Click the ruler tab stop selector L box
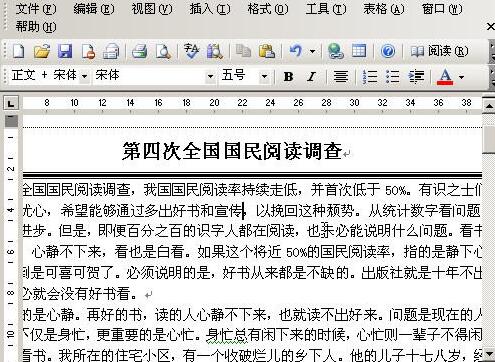Image resolution: width=495 pixels, height=362 pixels. 11,103
